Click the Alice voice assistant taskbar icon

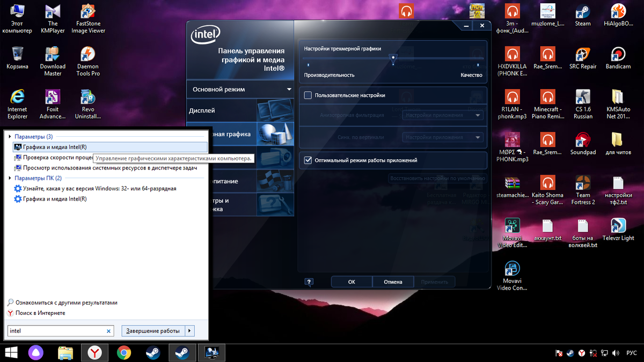point(36,352)
